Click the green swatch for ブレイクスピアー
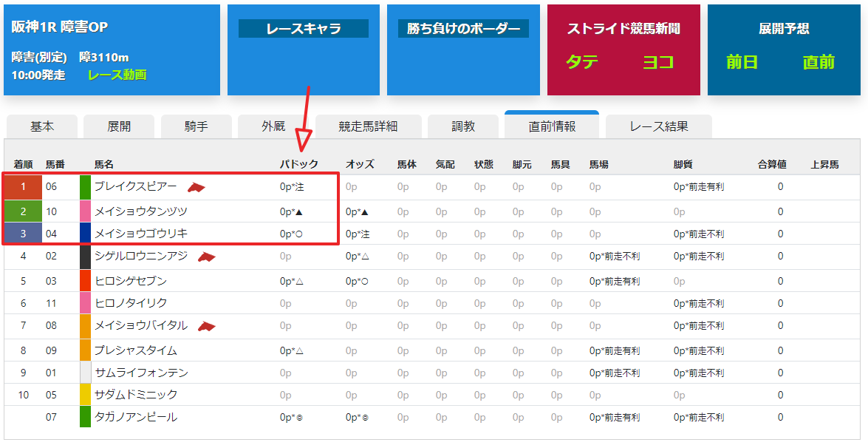The height and width of the screenshot is (448, 868). point(85,187)
